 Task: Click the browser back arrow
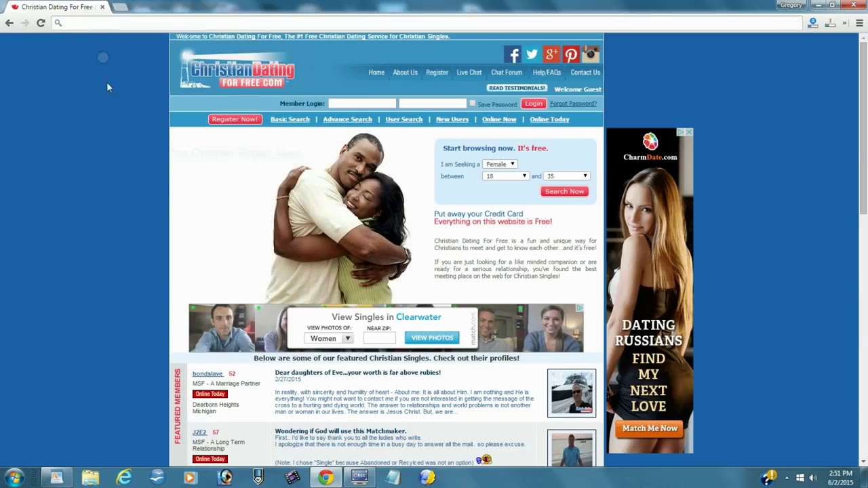pos(9,23)
